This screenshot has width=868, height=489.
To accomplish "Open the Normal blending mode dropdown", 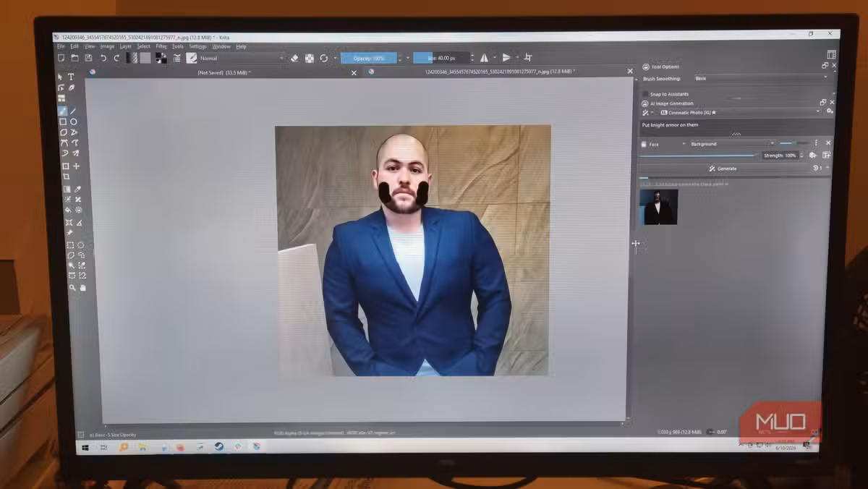I will 242,59.
